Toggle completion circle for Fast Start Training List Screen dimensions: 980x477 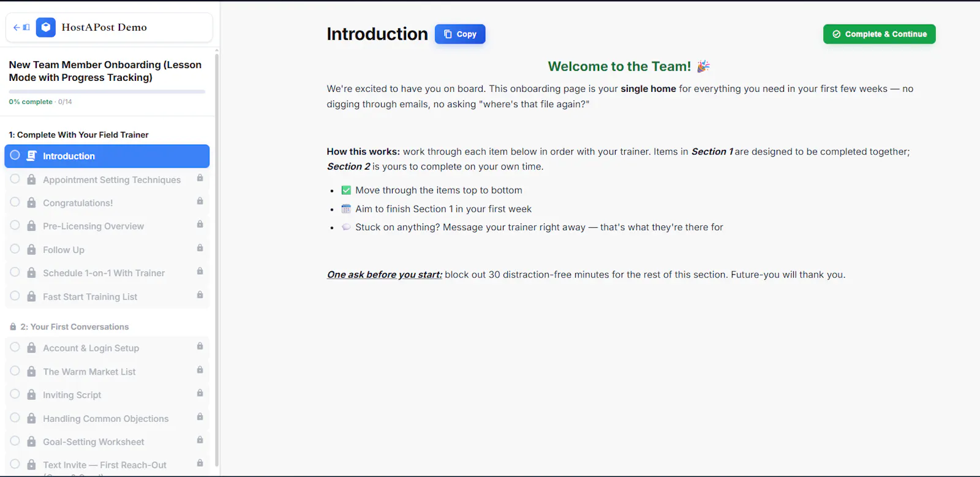click(x=15, y=296)
